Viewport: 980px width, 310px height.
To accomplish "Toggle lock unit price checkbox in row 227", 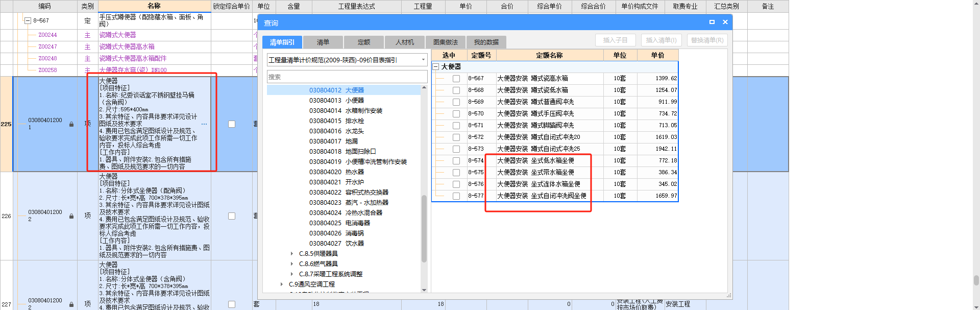I will pos(232,304).
